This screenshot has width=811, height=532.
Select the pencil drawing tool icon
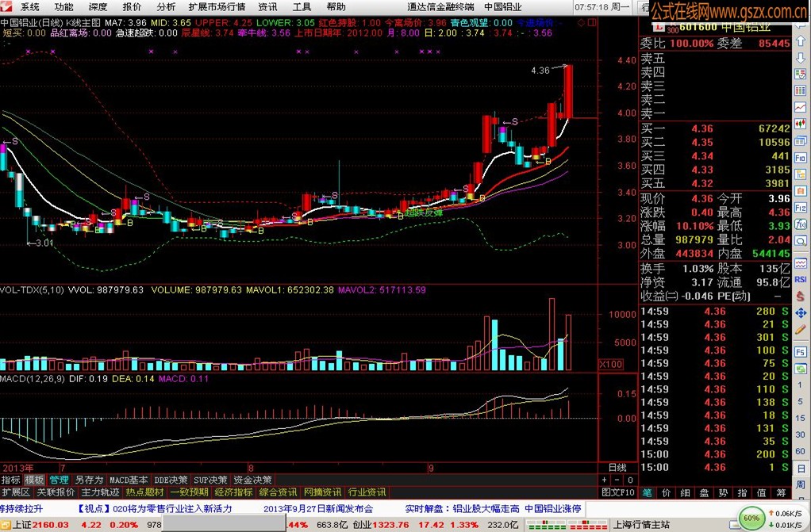pos(800,329)
